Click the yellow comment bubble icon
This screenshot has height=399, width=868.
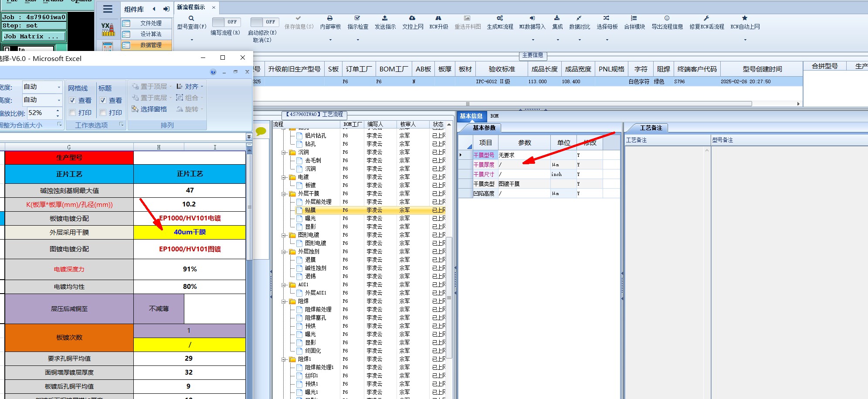coord(261,131)
